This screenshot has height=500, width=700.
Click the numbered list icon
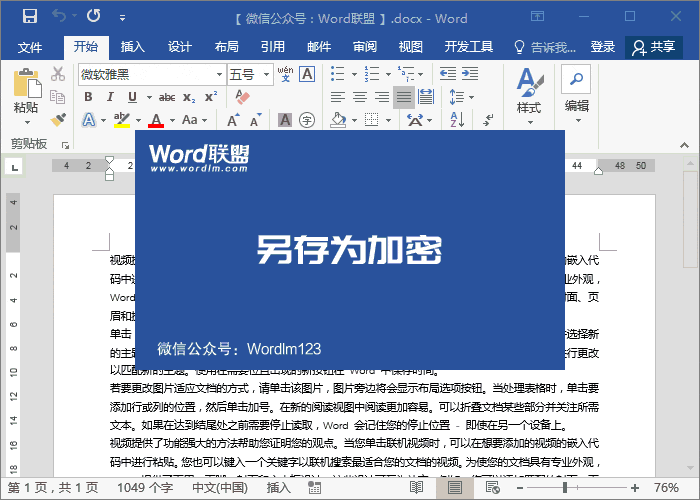click(x=371, y=74)
